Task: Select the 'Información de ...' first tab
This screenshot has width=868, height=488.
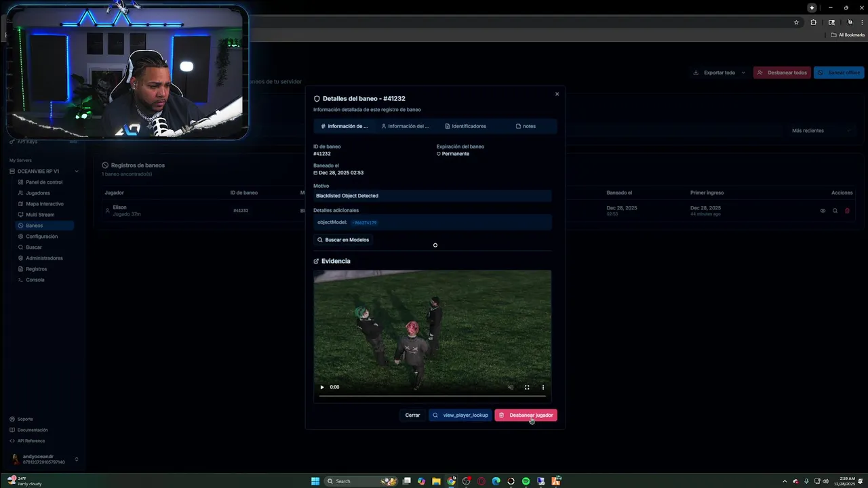Action: [x=344, y=126]
